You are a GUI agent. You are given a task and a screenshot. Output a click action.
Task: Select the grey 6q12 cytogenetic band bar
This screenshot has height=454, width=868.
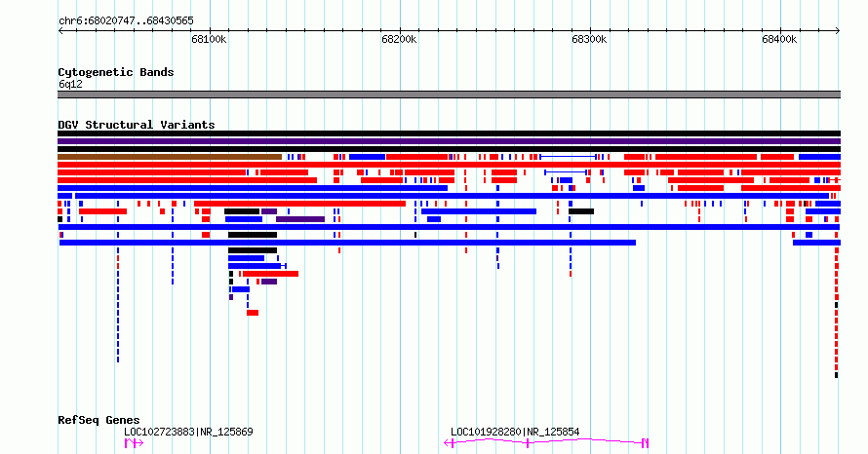click(x=449, y=95)
